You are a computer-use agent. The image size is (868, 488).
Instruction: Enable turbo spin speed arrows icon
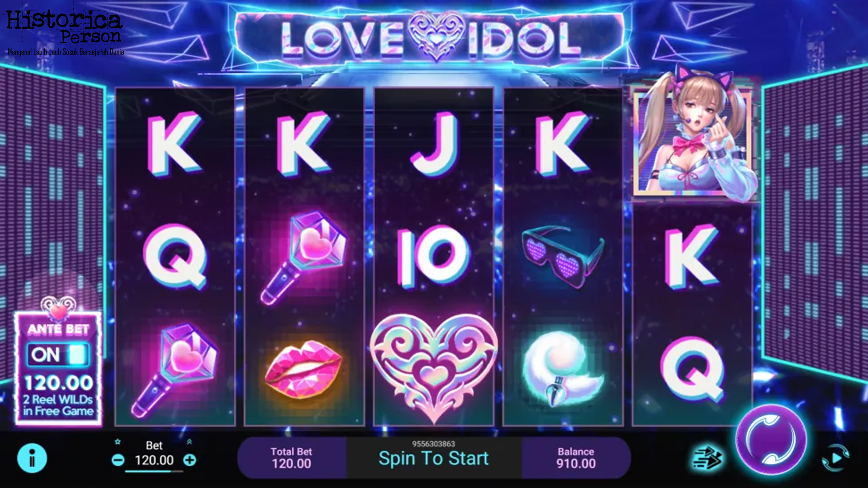[x=708, y=459]
